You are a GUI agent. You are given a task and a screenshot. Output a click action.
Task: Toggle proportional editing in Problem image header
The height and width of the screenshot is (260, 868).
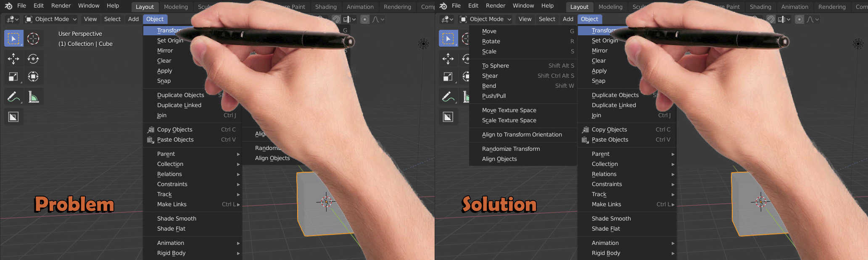click(365, 19)
